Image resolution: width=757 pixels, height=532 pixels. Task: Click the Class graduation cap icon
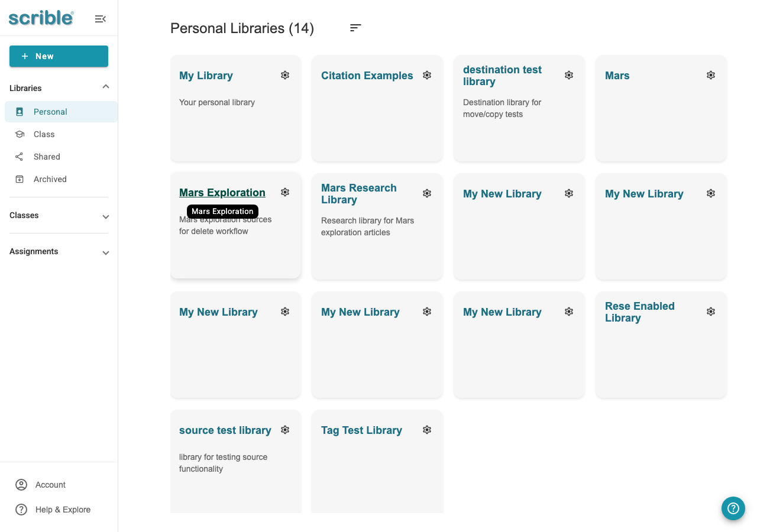tap(20, 134)
